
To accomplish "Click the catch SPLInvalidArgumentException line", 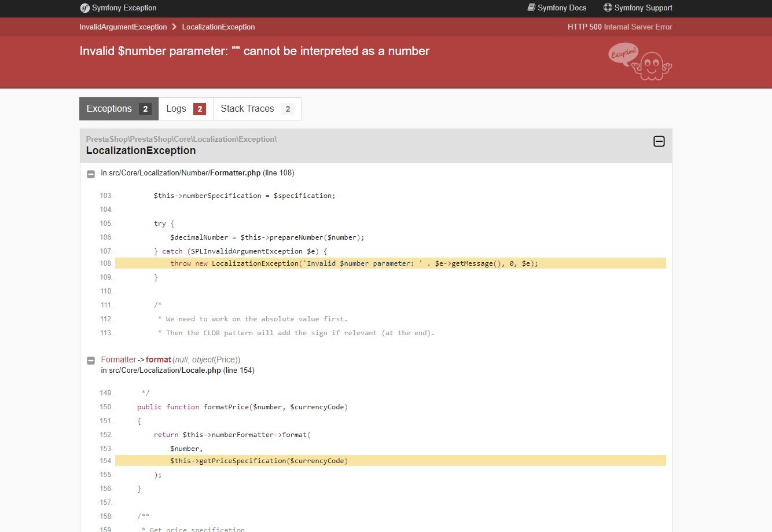I will click(241, 251).
